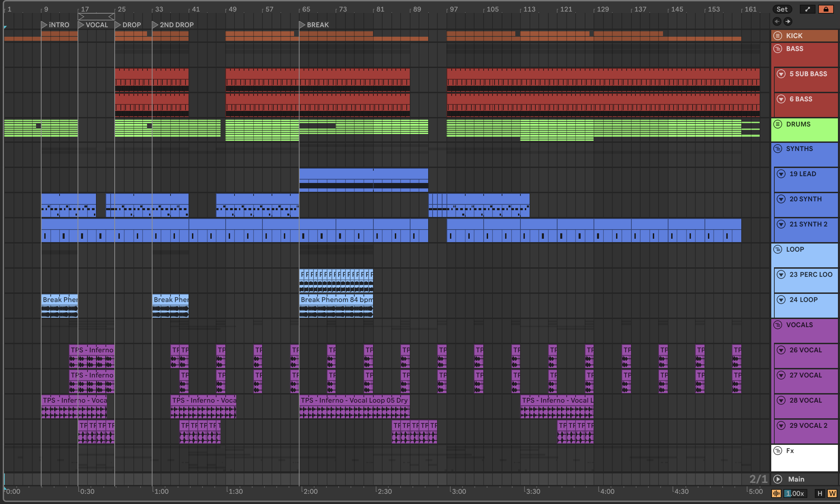840x504 pixels.
Task: Jump to next locator arrow
Action: click(x=788, y=22)
